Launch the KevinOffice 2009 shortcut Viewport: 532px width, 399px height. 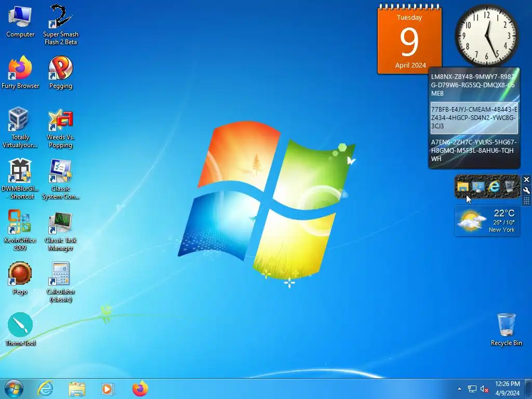click(20, 230)
